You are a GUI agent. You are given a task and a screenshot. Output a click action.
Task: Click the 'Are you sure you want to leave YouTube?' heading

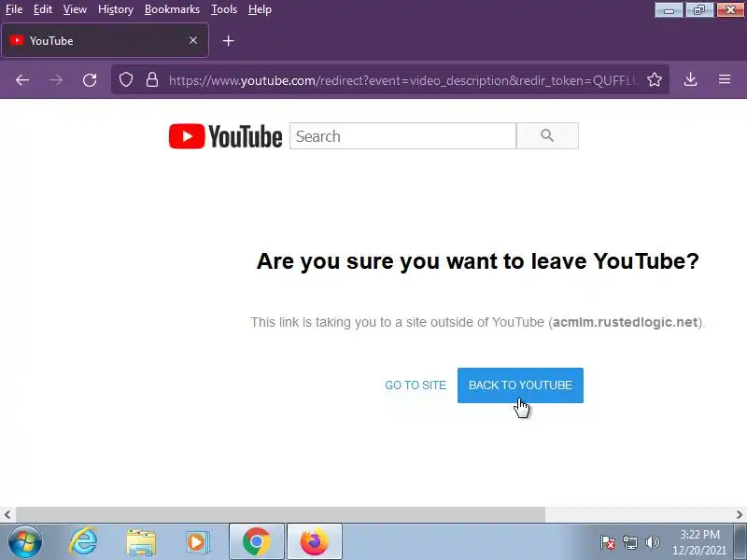point(478,261)
